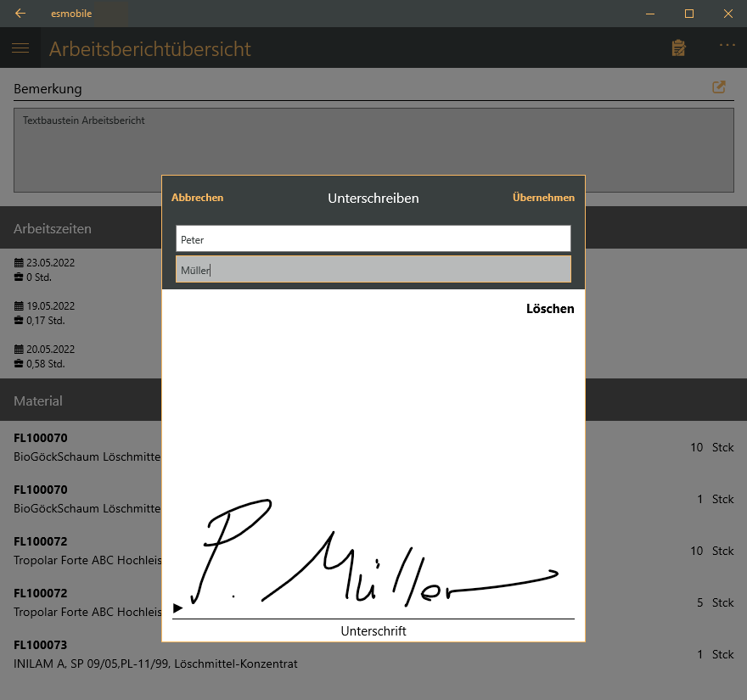Open the three-dot more options menu

point(727,46)
